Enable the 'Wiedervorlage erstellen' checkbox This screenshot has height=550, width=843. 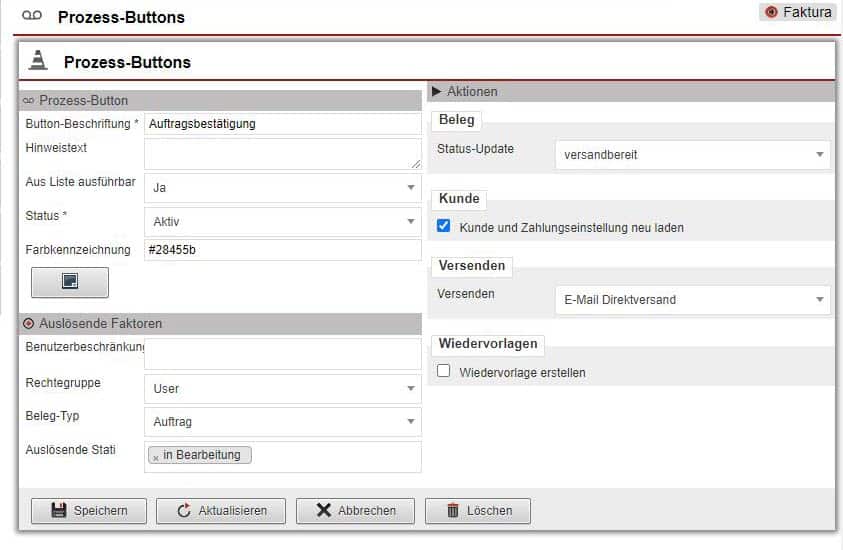pos(444,371)
